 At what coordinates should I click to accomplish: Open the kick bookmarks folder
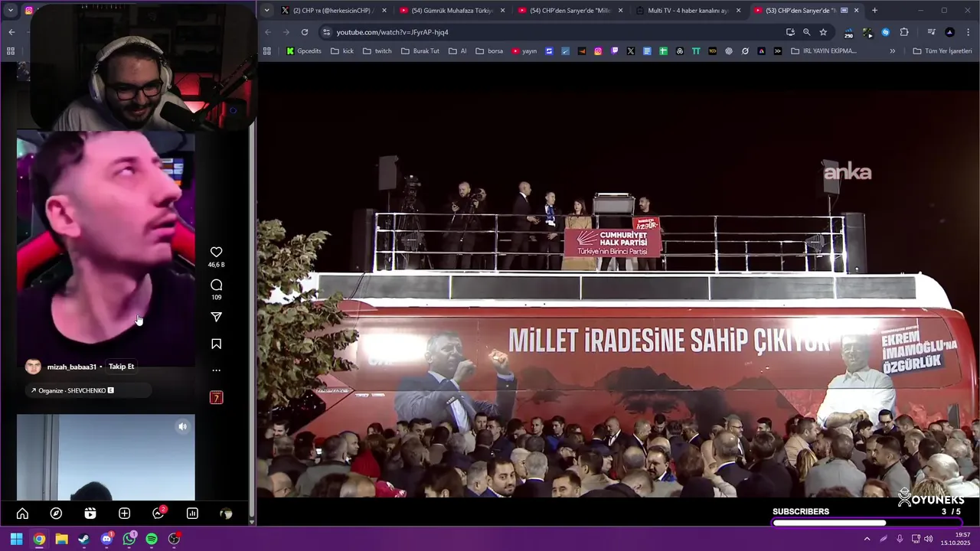click(342, 51)
